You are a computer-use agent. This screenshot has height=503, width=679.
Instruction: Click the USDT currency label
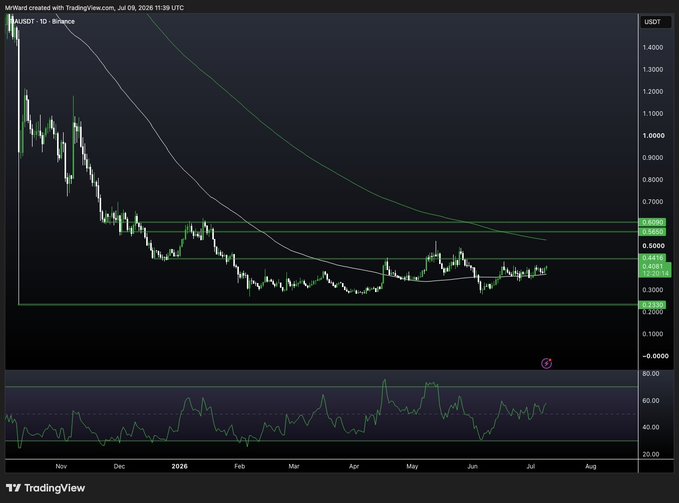652,22
